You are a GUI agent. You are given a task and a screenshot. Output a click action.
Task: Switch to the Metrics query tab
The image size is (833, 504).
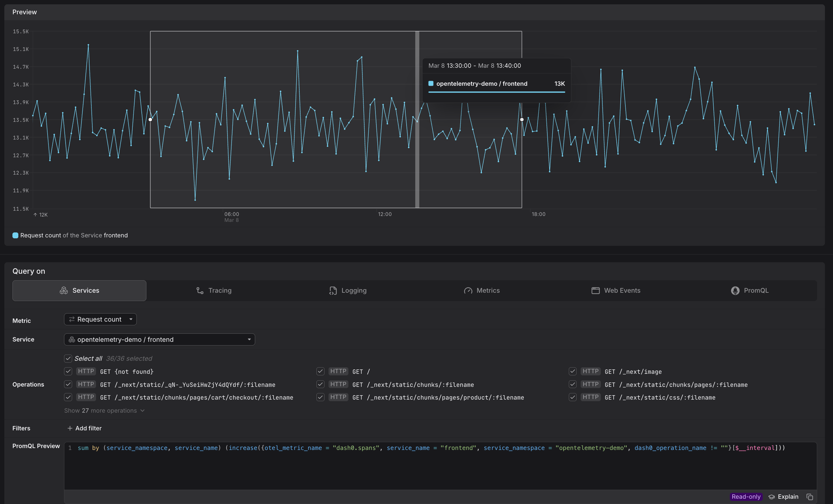[x=482, y=290]
